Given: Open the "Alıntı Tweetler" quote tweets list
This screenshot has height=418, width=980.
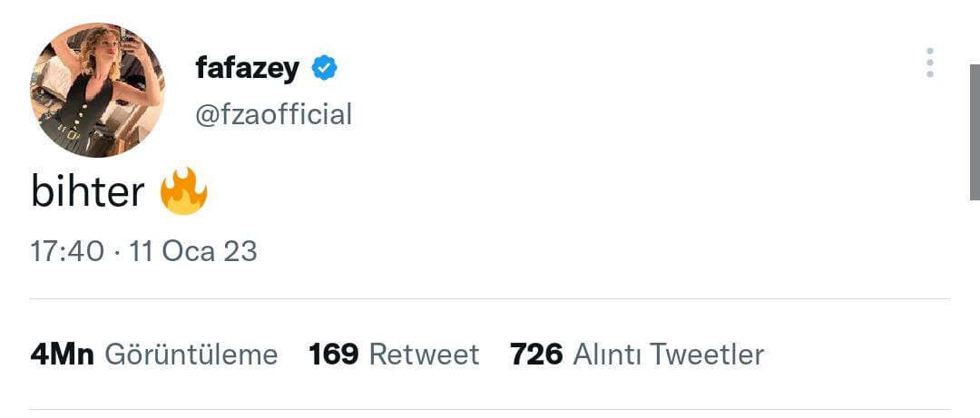Looking at the screenshot, I should click(x=668, y=354).
